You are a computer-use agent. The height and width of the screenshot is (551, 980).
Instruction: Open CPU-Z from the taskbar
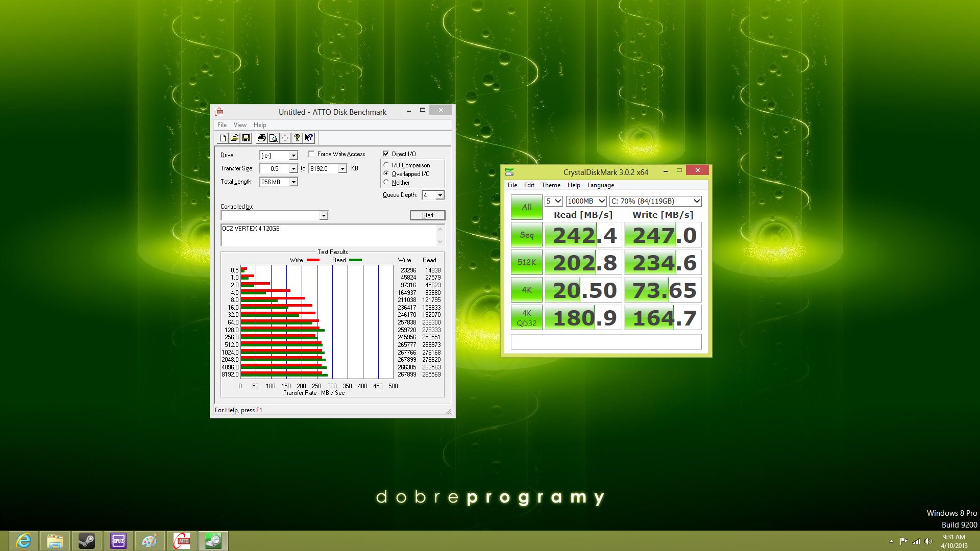(x=118, y=541)
